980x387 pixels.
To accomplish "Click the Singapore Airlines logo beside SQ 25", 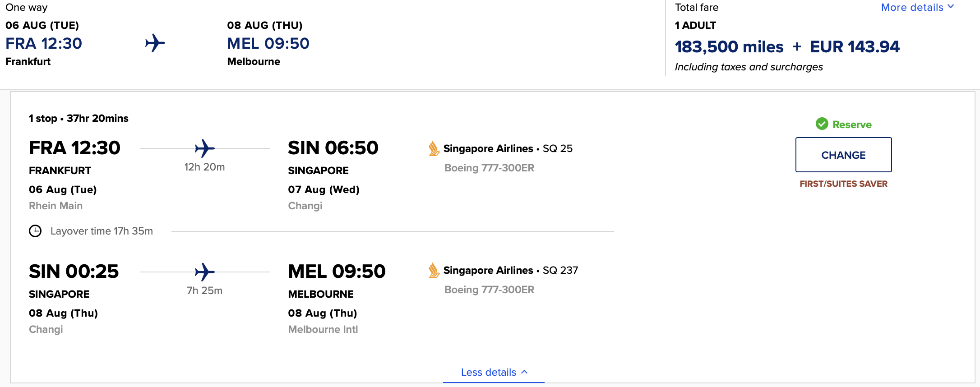I will coord(434,148).
